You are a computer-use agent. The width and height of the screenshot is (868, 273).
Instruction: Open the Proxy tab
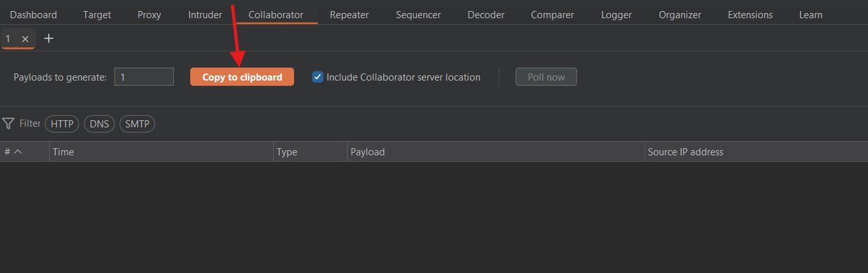tap(149, 14)
